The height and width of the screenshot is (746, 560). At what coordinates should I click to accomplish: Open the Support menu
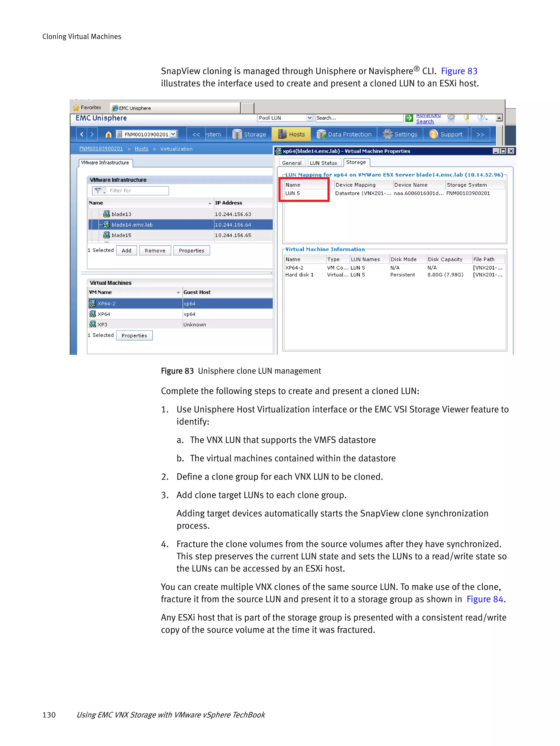click(446, 134)
